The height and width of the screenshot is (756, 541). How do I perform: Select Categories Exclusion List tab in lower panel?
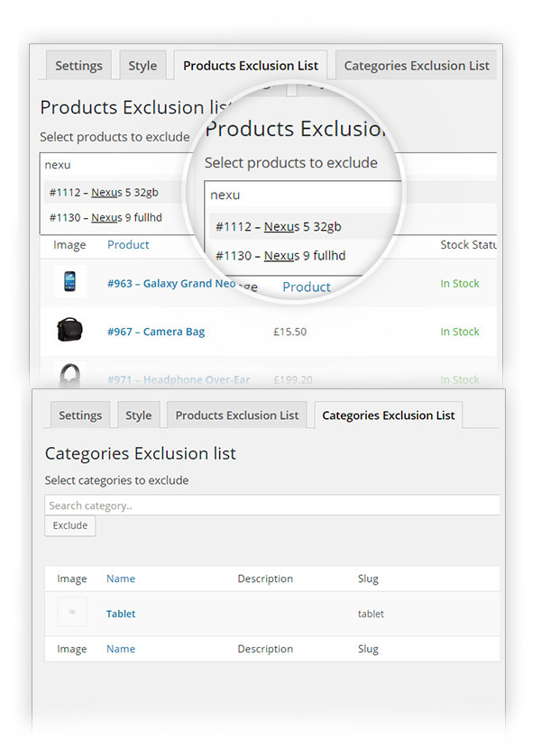tap(389, 415)
